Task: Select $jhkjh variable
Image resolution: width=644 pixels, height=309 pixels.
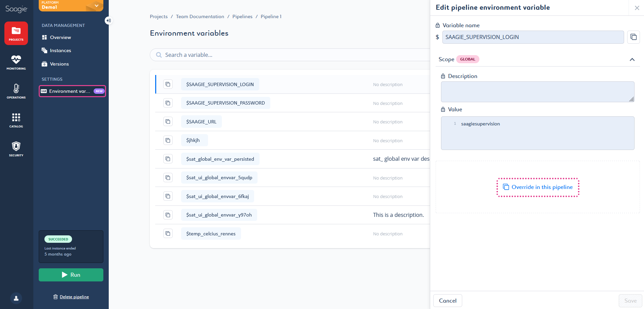Action: (194, 140)
